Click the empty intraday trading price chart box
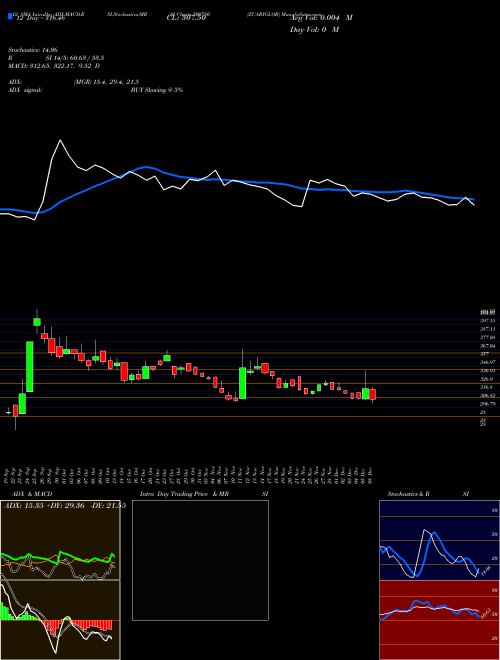The width and height of the screenshot is (500, 660). click(200, 560)
